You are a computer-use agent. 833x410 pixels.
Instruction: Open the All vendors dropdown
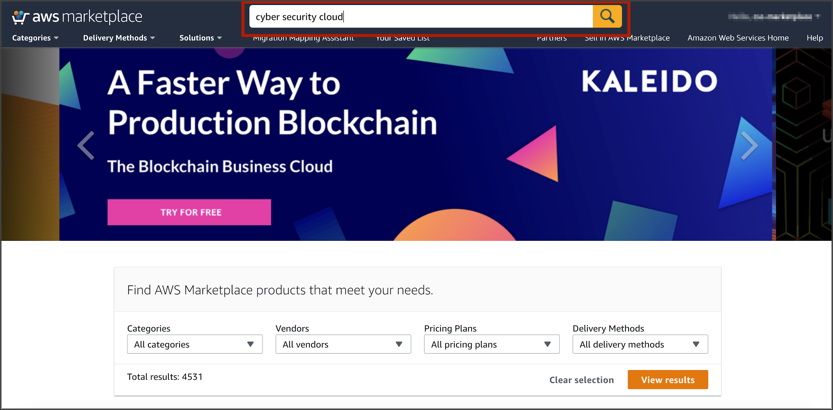click(343, 344)
